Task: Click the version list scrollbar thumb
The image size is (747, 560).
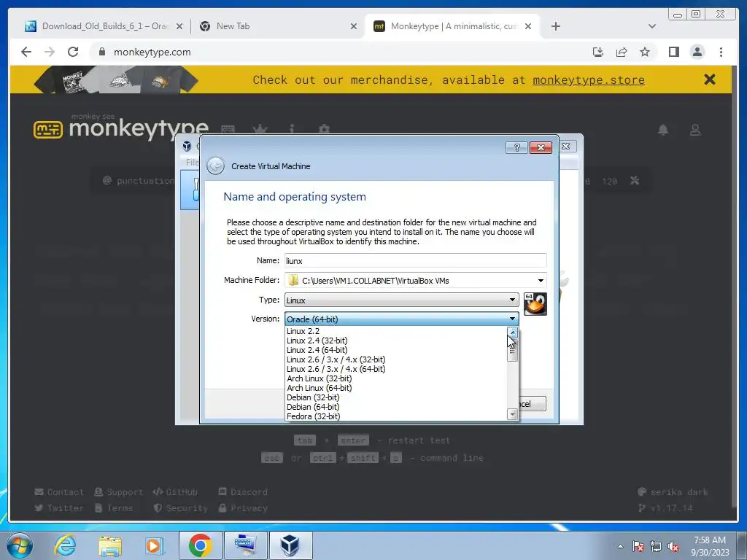Action: coord(513,350)
